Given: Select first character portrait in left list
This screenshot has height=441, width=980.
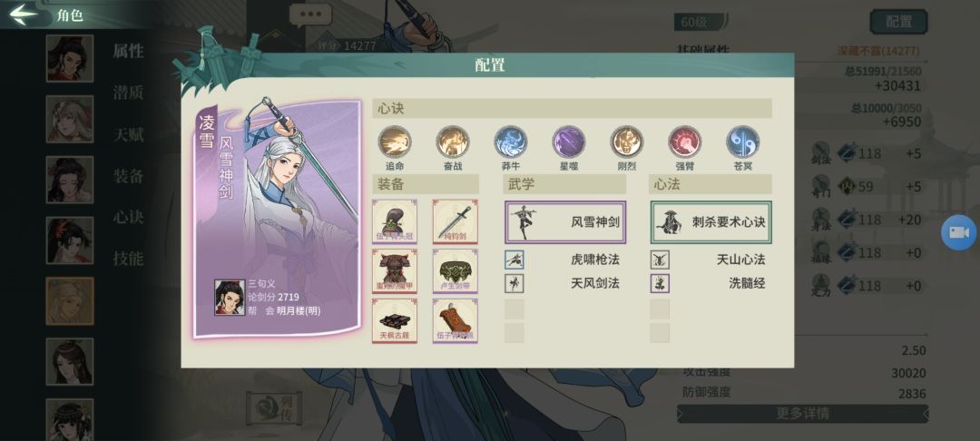Looking at the screenshot, I should pyautogui.click(x=69, y=59).
